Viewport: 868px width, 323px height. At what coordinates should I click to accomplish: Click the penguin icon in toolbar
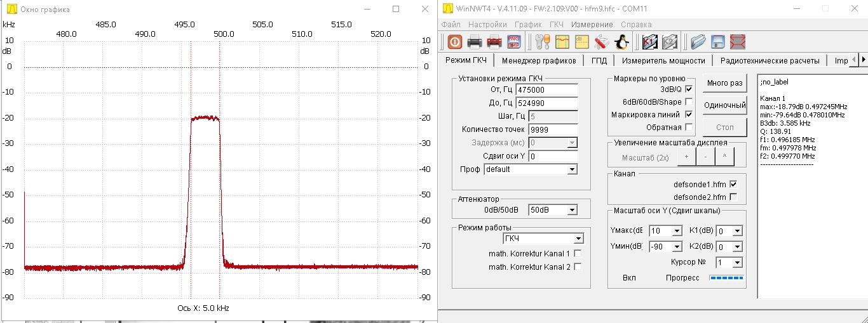pyautogui.click(x=621, y=42)
